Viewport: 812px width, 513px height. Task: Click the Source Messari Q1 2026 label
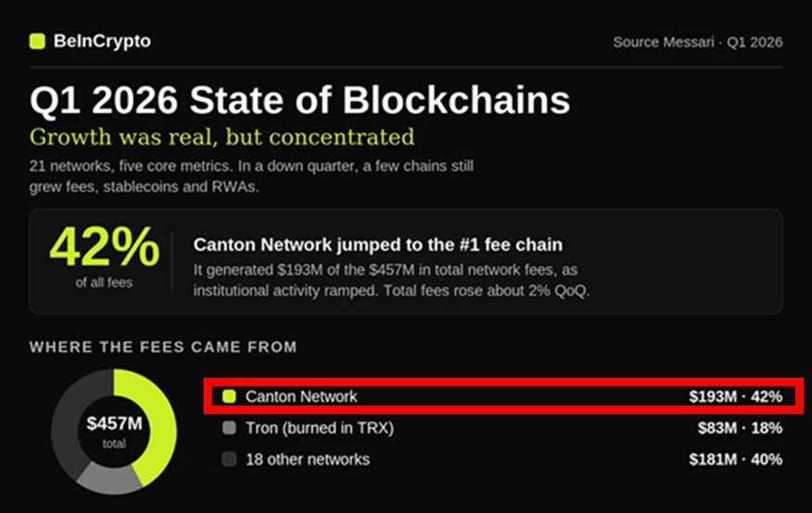tap(697, 42)
